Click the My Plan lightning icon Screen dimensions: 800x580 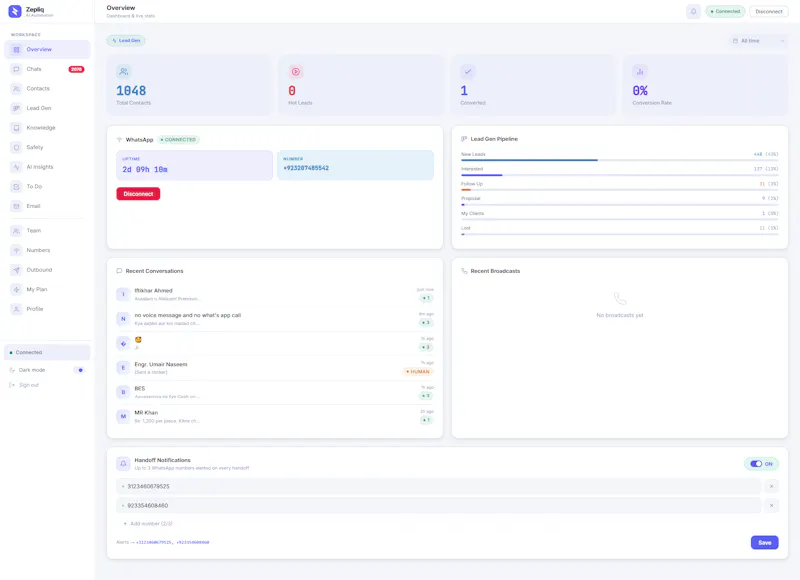point(16,289)
